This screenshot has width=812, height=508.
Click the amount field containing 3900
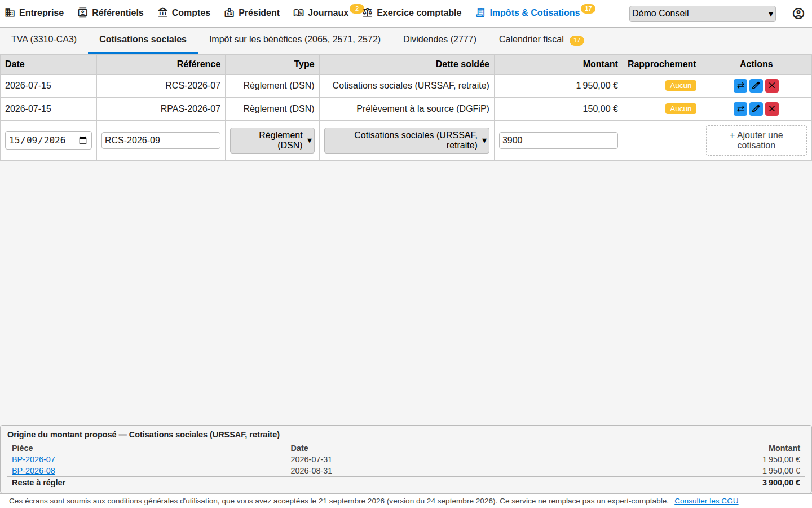tap(558, 141)
